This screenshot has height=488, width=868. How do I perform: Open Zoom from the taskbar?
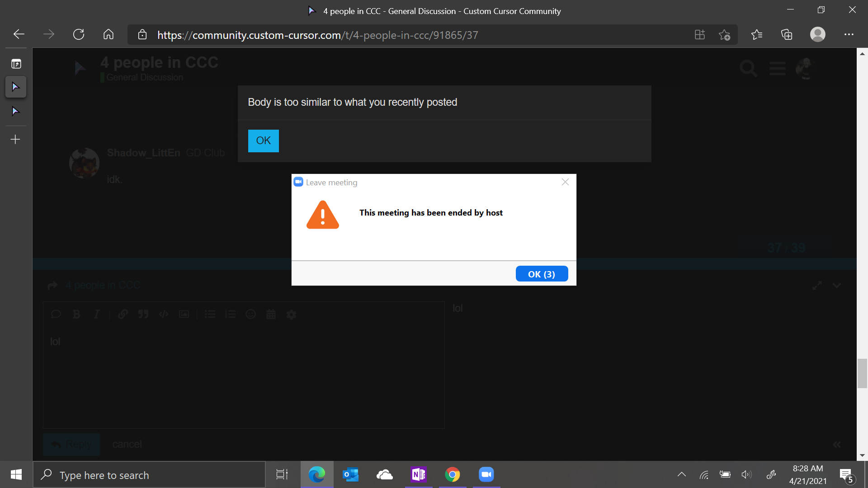coord(486,474)
